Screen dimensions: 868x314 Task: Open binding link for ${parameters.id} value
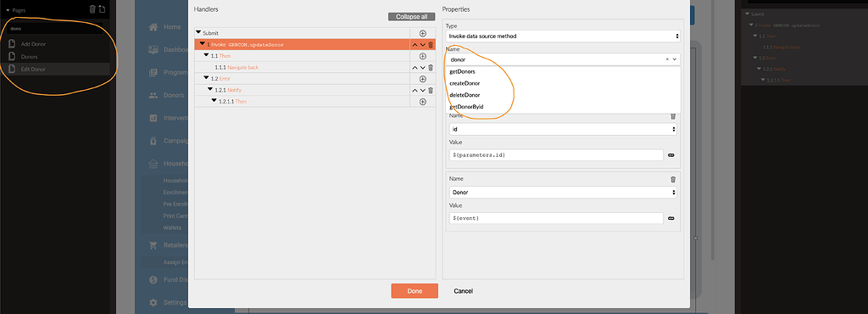pyautogui.click(x=671, y=155)
